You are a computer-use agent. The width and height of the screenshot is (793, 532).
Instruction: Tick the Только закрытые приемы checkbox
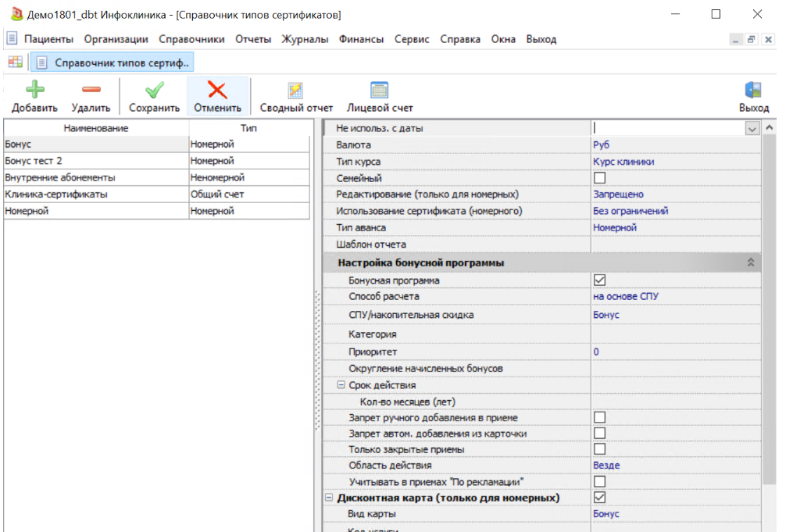(x=600, y=449)
